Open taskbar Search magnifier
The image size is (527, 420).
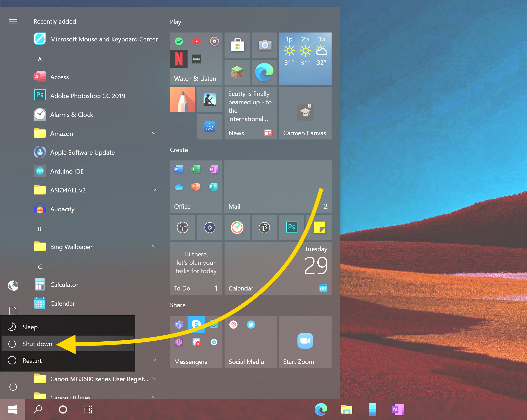point(38,410)
